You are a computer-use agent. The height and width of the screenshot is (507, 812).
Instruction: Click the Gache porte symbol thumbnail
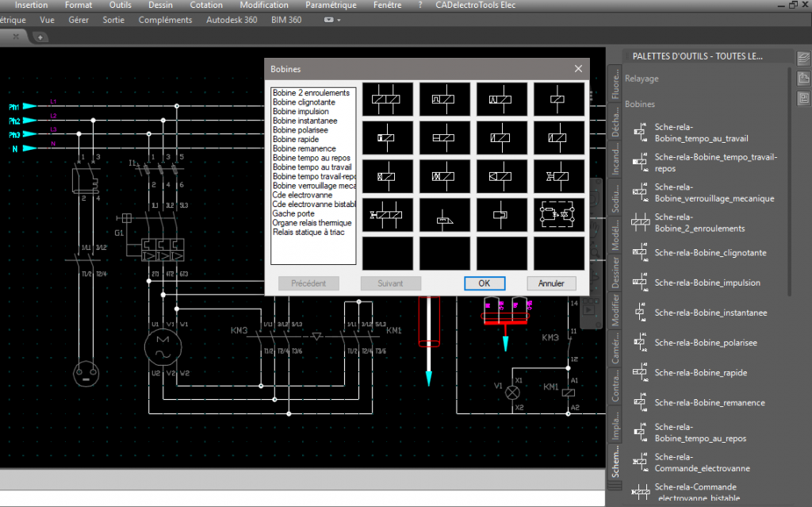[x=445, y=215]
